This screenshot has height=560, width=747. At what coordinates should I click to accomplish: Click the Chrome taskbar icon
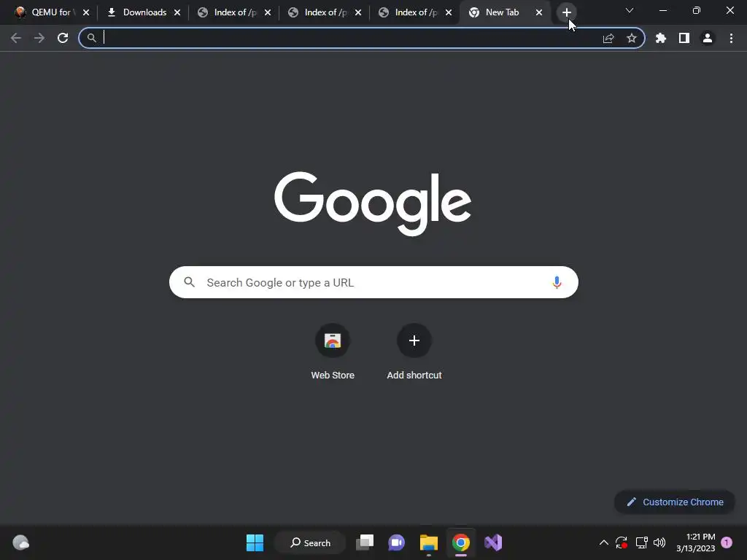(461, 542)
